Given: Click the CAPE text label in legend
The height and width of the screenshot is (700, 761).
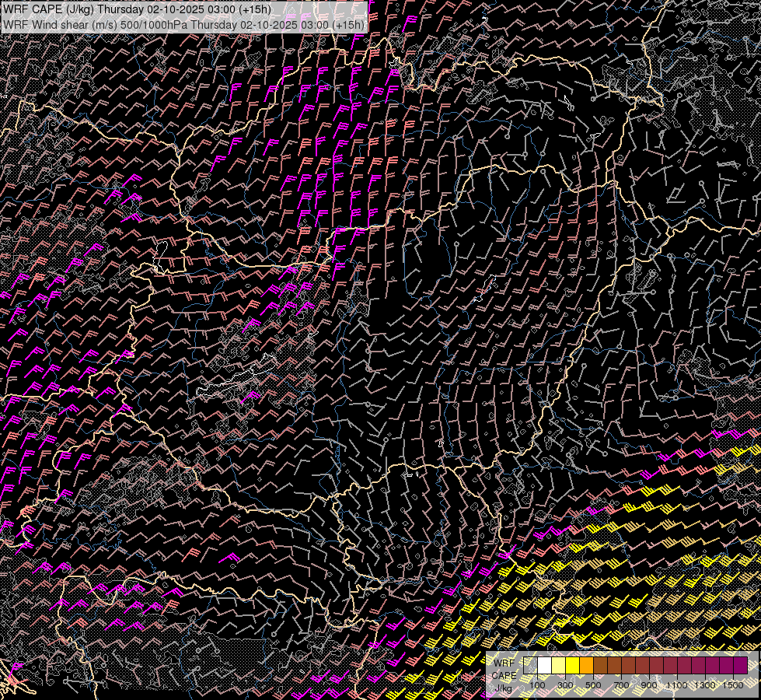Looking at the screenshot, I should pos(504,675).
